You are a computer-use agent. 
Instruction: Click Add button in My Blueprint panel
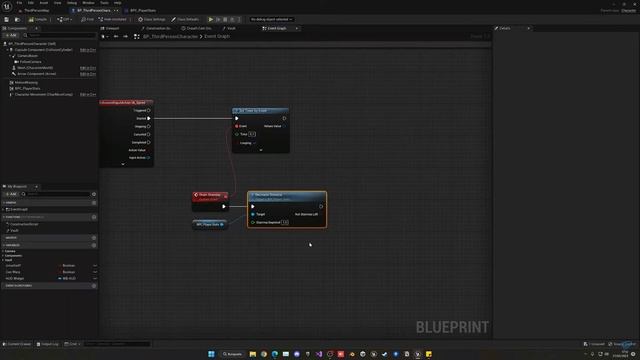pos(11,194)
